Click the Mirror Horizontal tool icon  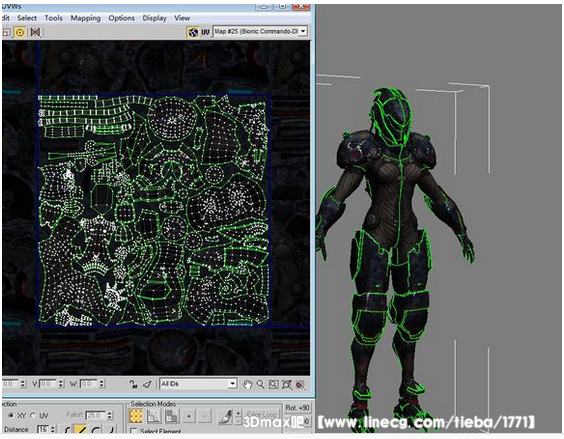[35, 32]
